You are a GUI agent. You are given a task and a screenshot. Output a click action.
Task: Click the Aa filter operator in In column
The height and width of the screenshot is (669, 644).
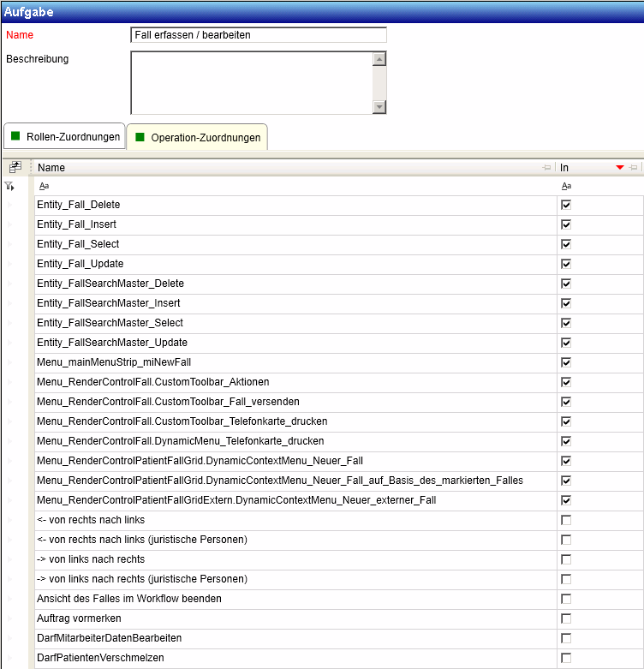click(x=566, y=186)
